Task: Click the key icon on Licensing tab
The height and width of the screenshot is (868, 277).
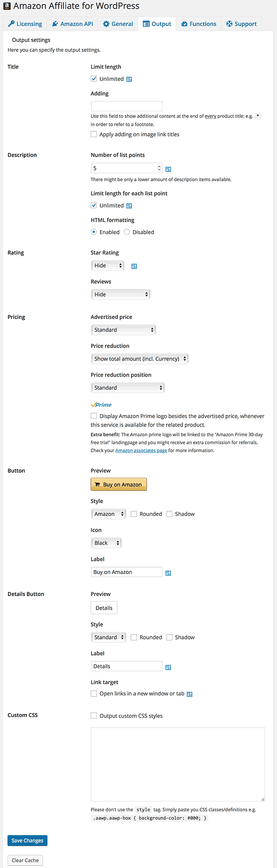Action: coord(11,24)
